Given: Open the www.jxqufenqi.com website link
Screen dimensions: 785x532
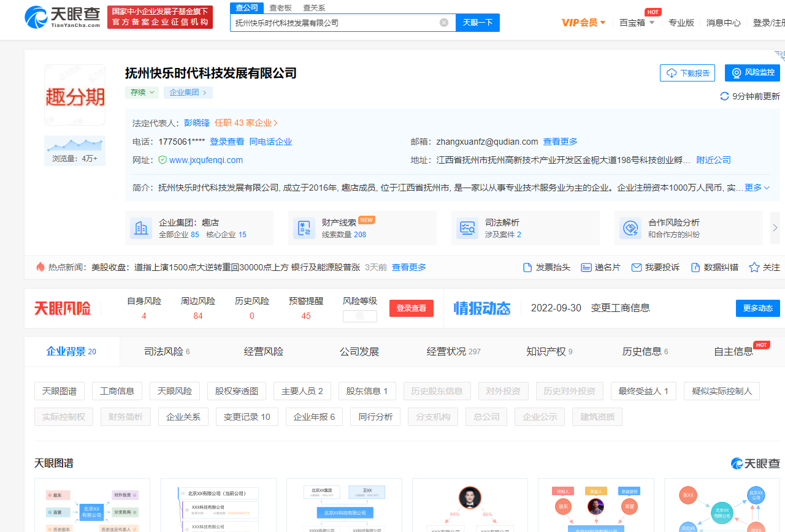Looking at the screenshot, I should point(206,160).
